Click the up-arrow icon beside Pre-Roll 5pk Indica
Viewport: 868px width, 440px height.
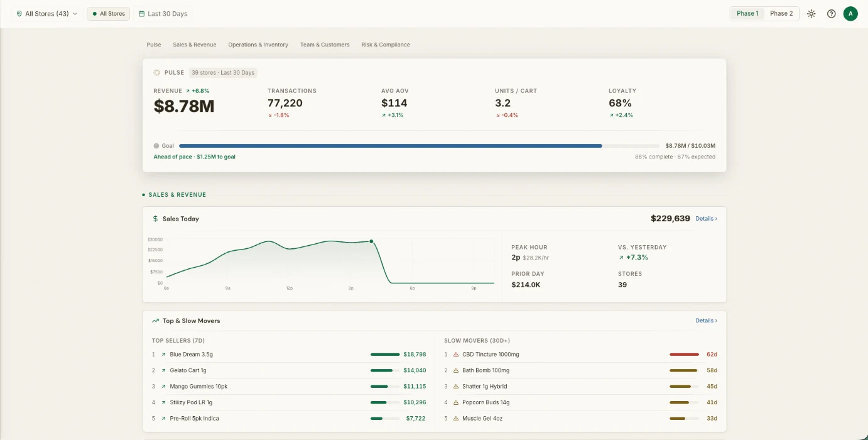164,419
